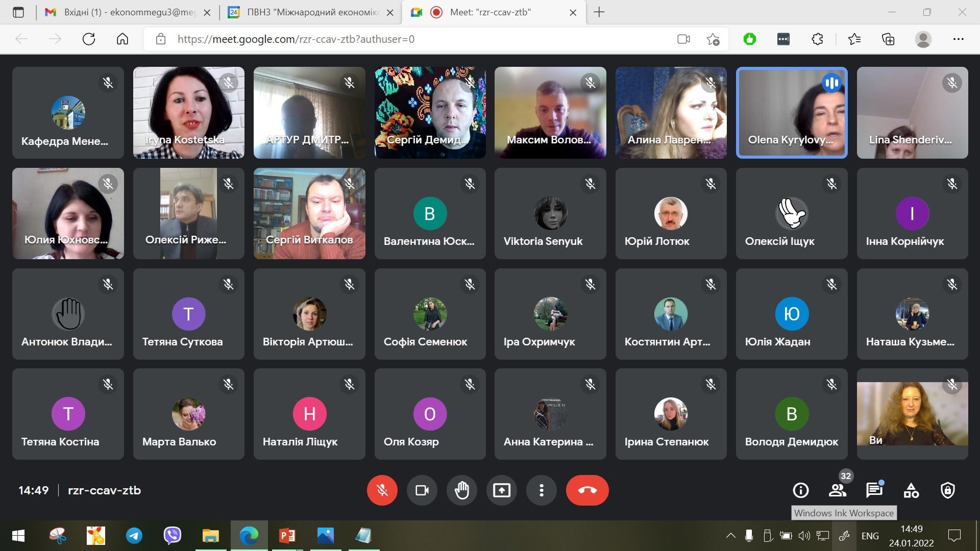
Task: Click the camera permission icon in address bar
Action: tap(683, 39)
